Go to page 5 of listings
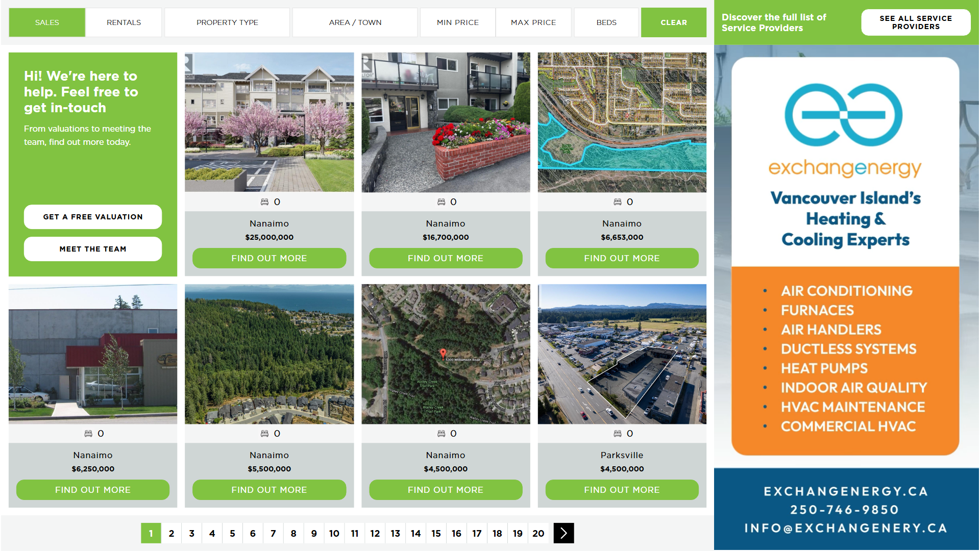The width and height of the screenshot is (980, 551). 232,533
